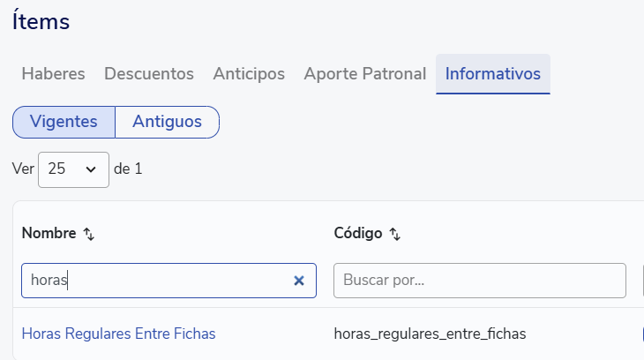Screen dimensions: 644x360
Task: Open the Haberes tab
Action: point(53,74)
